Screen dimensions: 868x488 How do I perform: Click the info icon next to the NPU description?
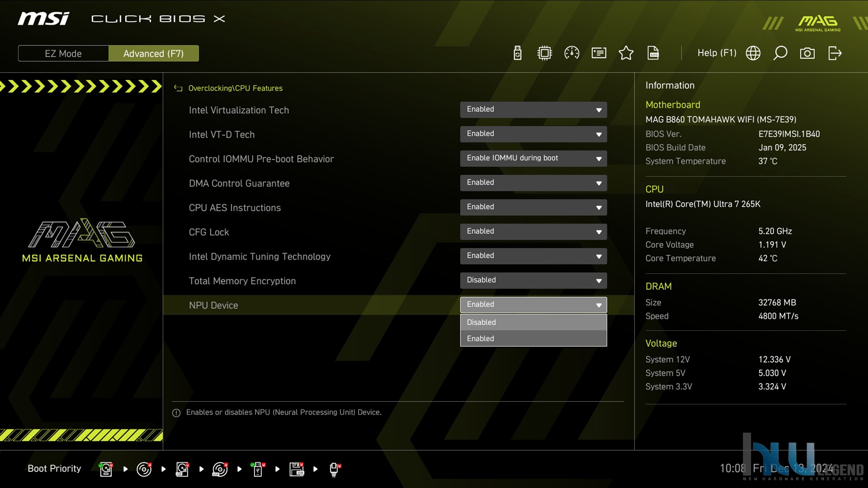click(176, 413)
